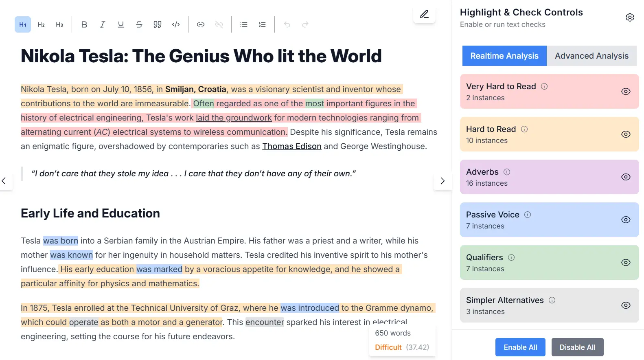Viewport: 644px width, 360px height.
Task: Add a hyperlink to text
Action: [201, 24]
